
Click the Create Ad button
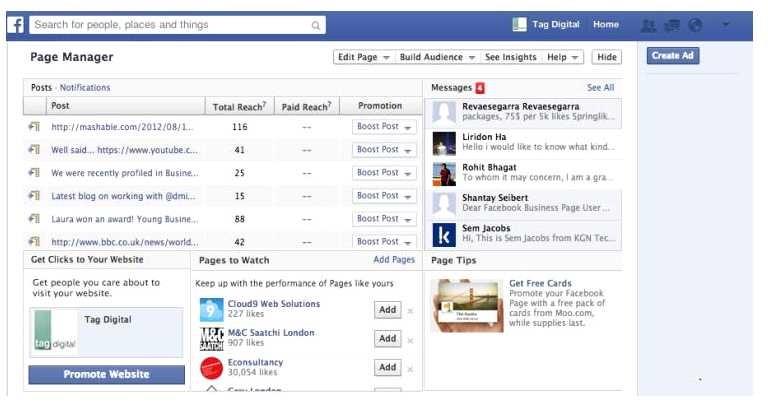click(672, 56)
